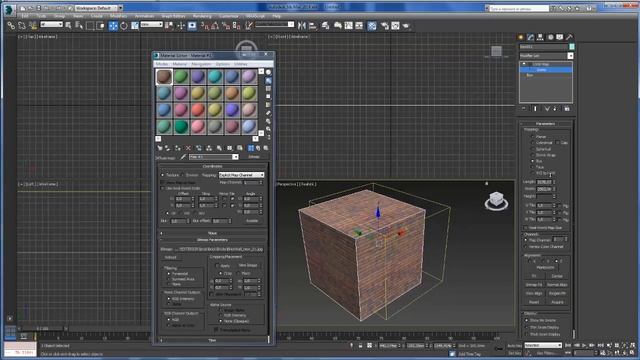The image size is (640, 360).
Task: Open the Modifiers menu
Action: (x=118, y=16)
